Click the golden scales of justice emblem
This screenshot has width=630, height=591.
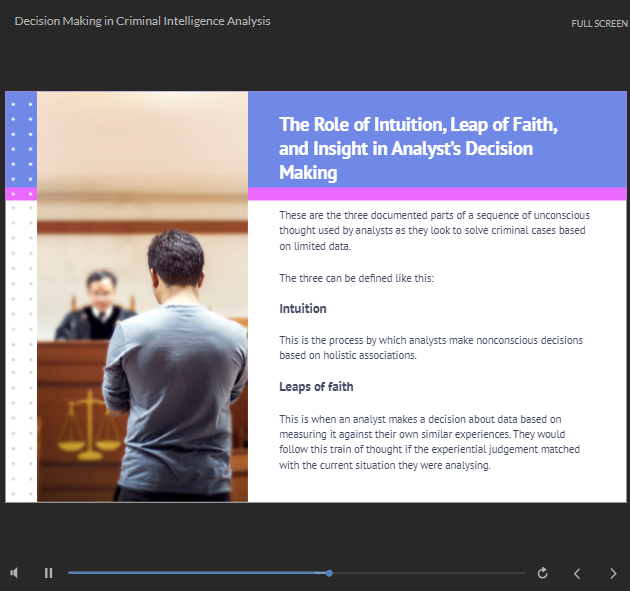[84, 420]
